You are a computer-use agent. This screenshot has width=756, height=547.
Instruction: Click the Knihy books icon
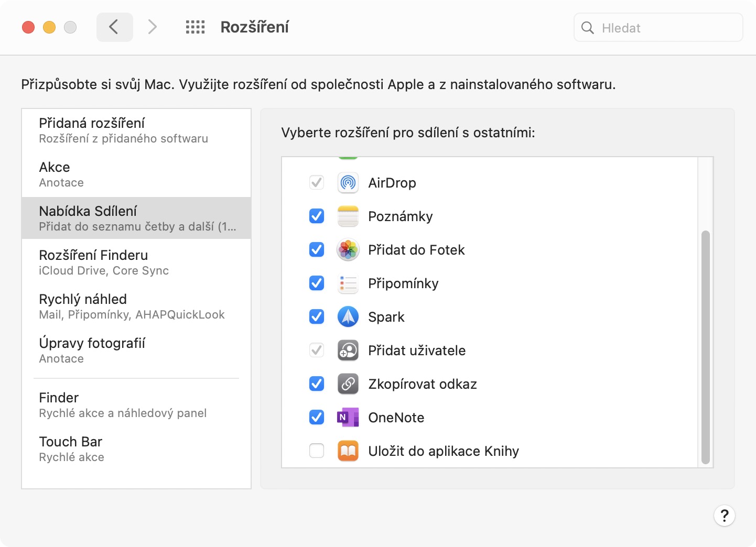point(348,451)
